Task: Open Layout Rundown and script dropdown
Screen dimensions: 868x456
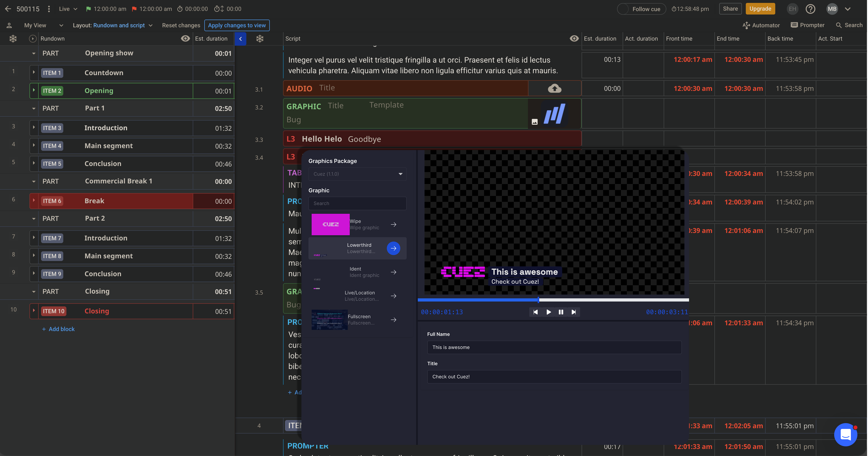Action: (113, 25)
